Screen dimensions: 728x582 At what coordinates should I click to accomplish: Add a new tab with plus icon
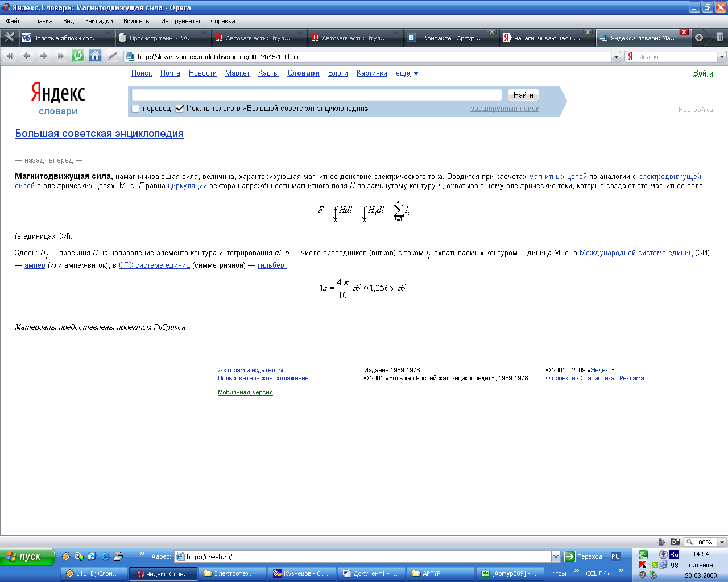click(699, 38)
